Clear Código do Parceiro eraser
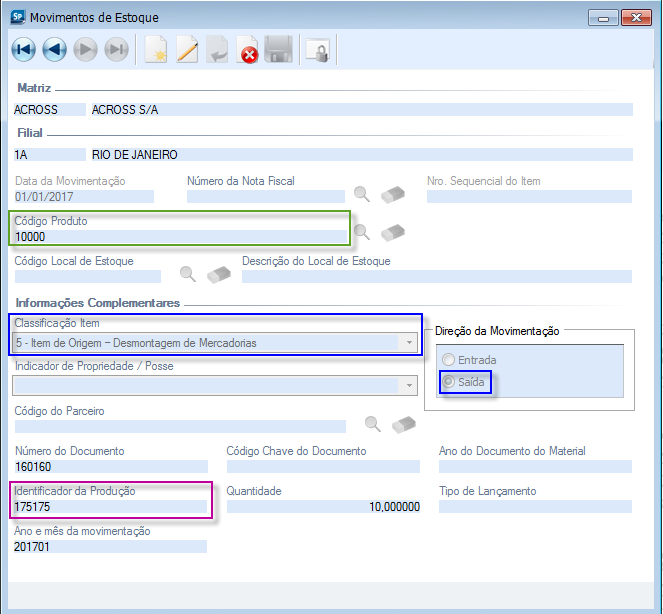 tap(404, 424)
